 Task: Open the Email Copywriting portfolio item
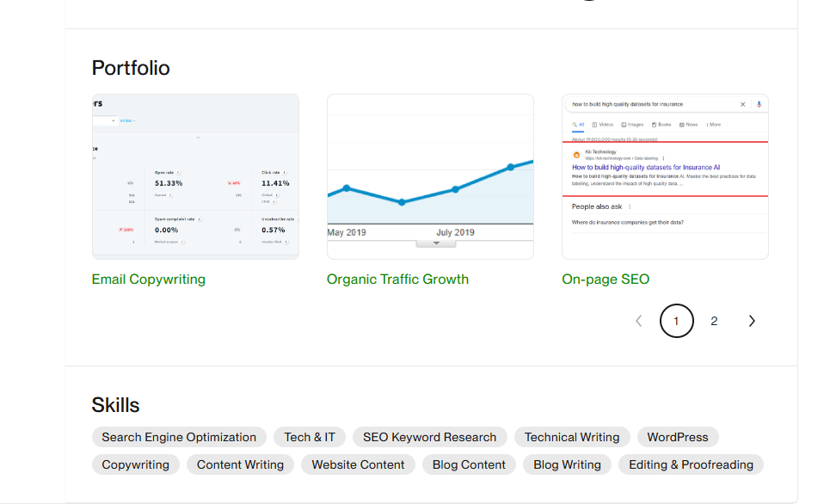coord(148,279)
